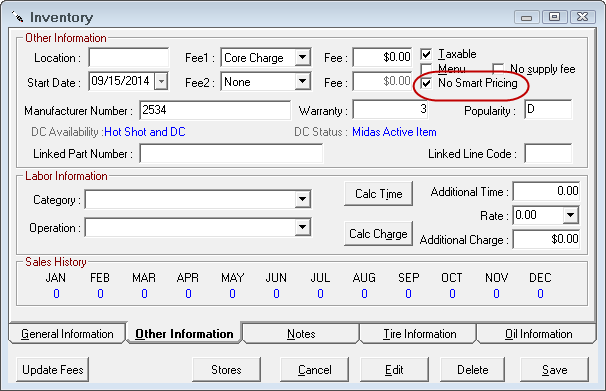Open the Fee2 None dropdown

[x=303, y=82]
